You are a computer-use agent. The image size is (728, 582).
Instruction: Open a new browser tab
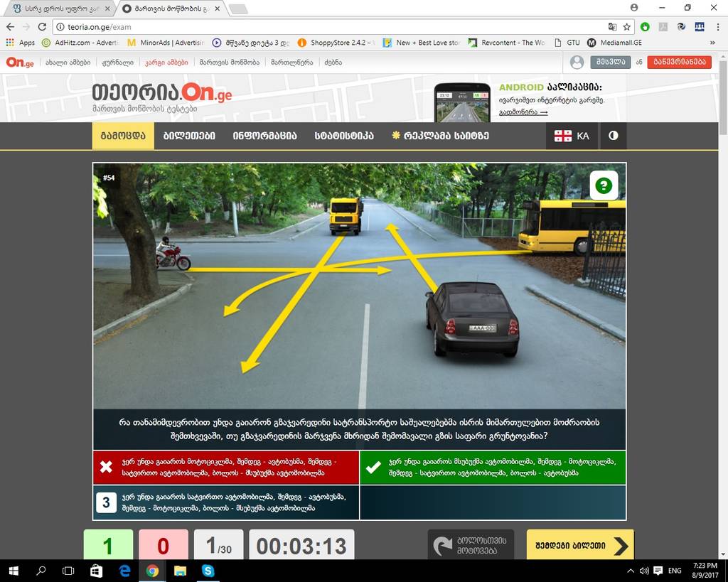(238, 9)
